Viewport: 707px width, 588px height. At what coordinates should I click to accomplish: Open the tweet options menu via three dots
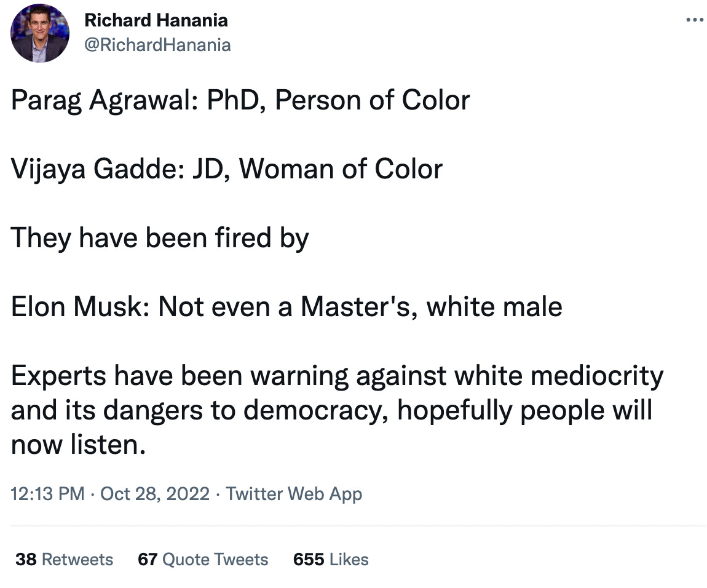point(693,19)
